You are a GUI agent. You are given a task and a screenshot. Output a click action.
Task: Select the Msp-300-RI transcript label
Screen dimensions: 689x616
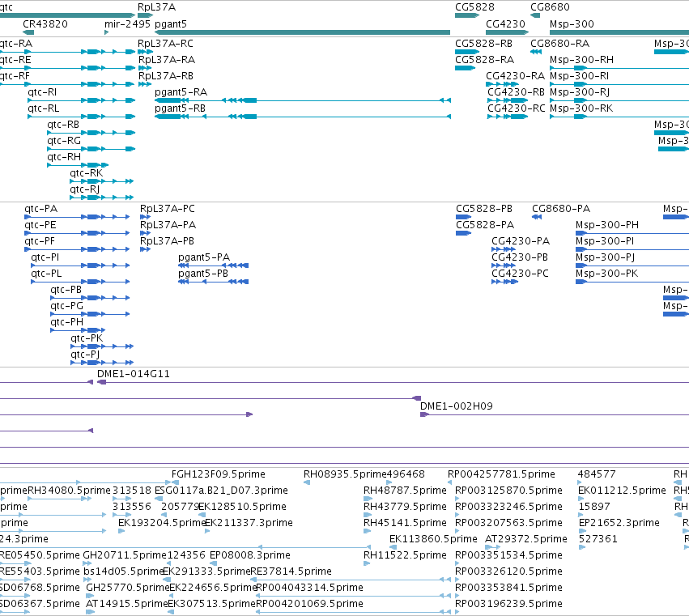(x=580, y=76)
